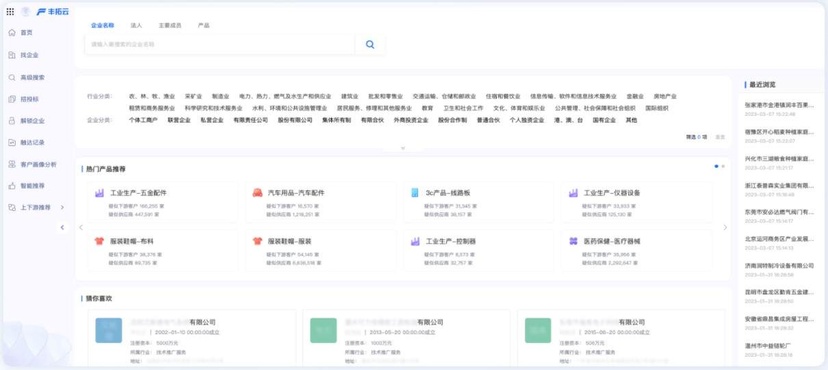Filter by industry 房地产业
828x370 pixels.
[x=665, y=97]
